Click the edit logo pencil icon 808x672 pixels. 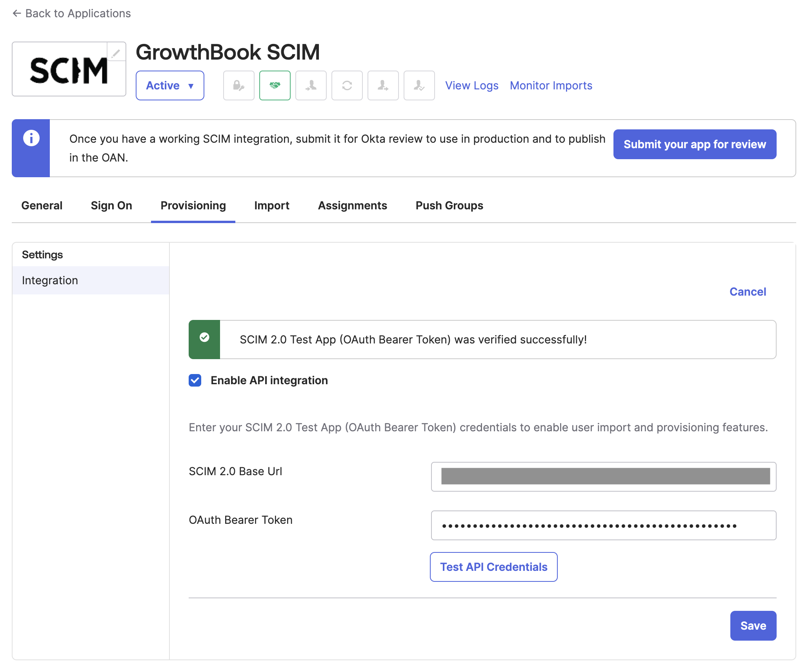click(116, 52)
